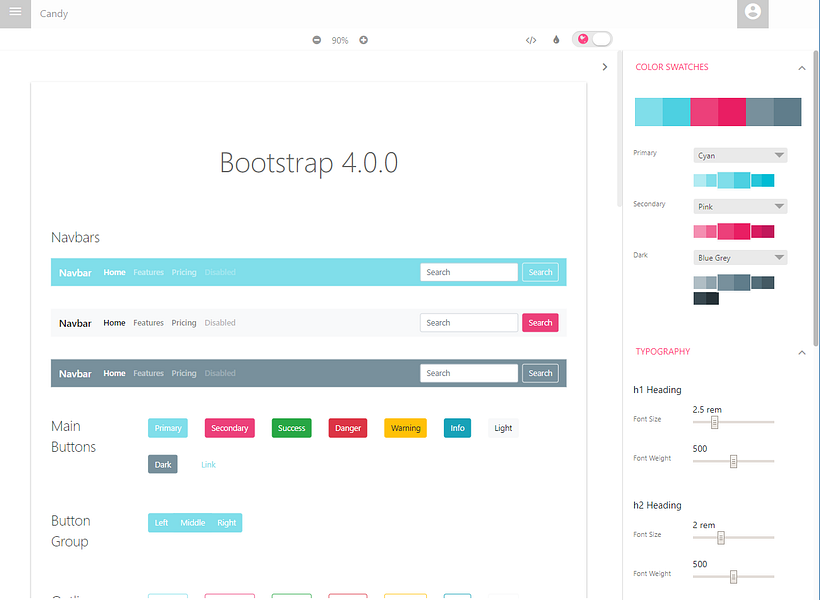Click Right in the button group
Image resolution: width=820 pixels, height=600 pixels.
click(x=226, y=523)
